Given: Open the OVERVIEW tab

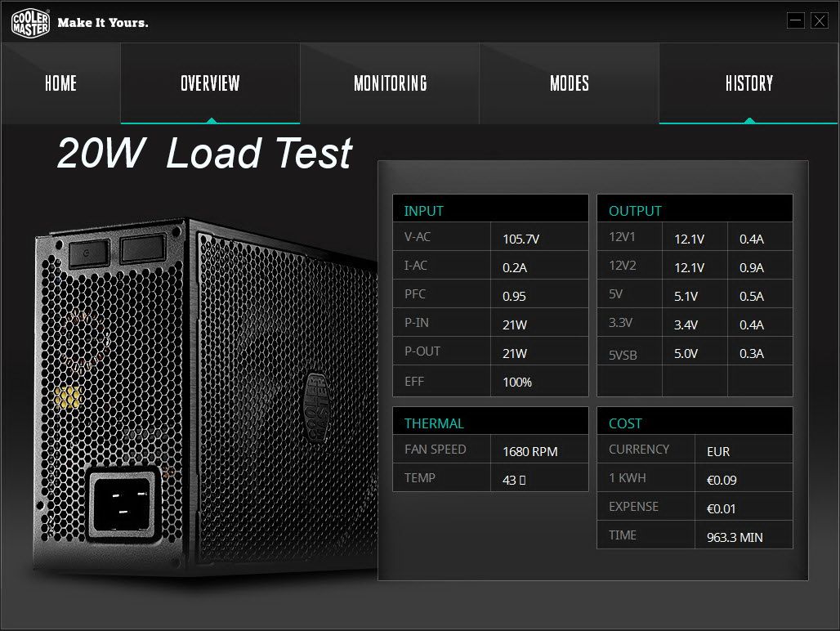Looking at the screenshot, I should [210, 83].
